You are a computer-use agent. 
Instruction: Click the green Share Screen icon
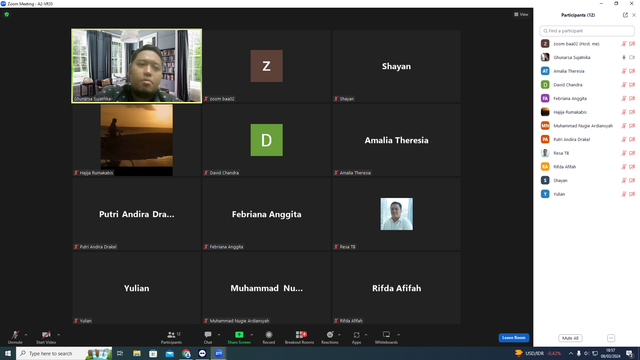coord(239,335)
